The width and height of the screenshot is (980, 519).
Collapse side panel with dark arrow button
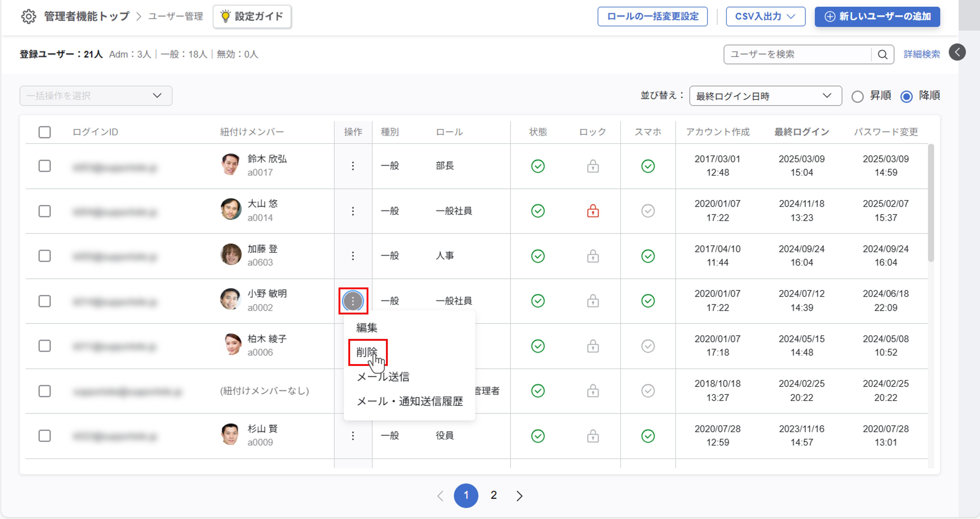click(x=957, y=52)
